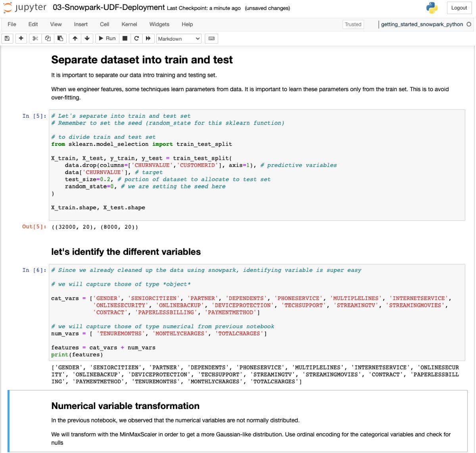Restart kernel and run all fast-forward icon
476x453 pixels.
pos(148,38)
